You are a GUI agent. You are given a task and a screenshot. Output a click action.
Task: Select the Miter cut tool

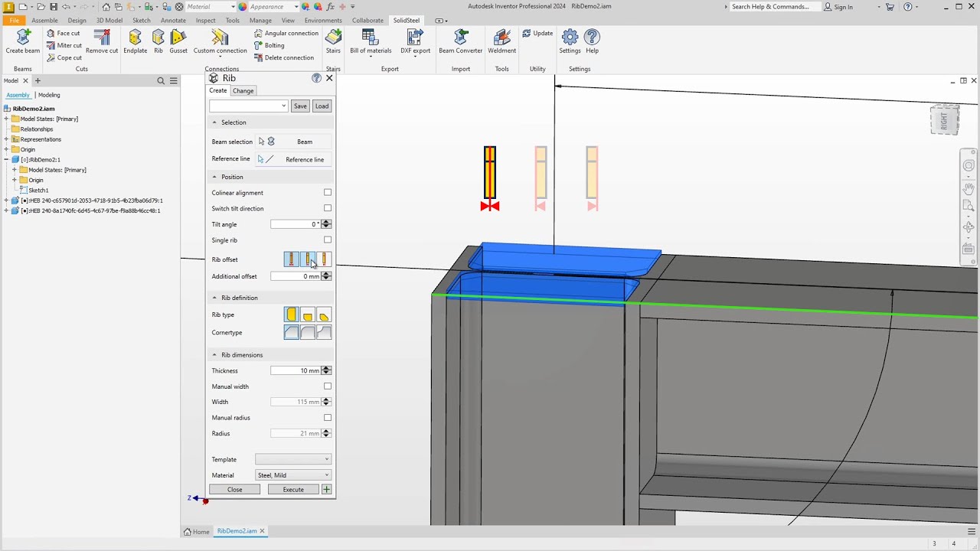(x=64, y=45)
